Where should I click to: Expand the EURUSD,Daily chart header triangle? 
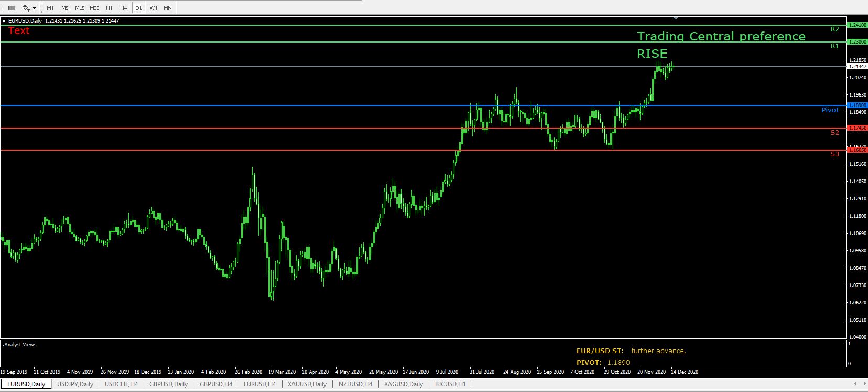(4, 21)
